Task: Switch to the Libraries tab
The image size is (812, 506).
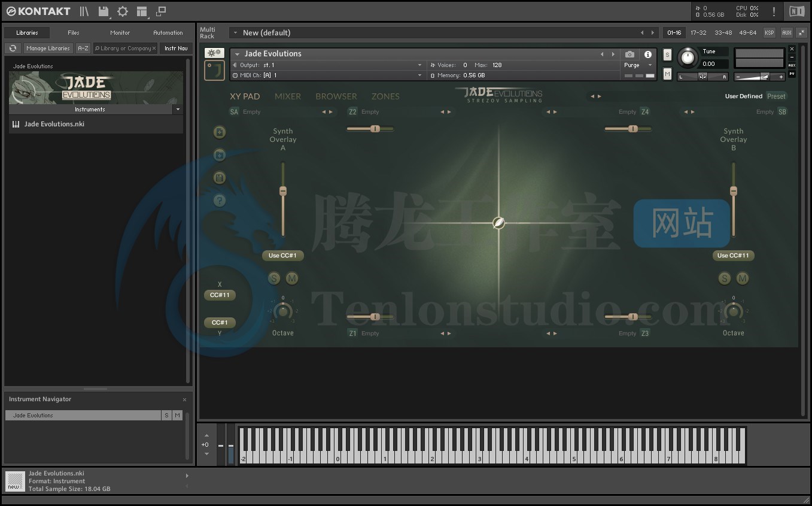Action: (x=27, y=33)
